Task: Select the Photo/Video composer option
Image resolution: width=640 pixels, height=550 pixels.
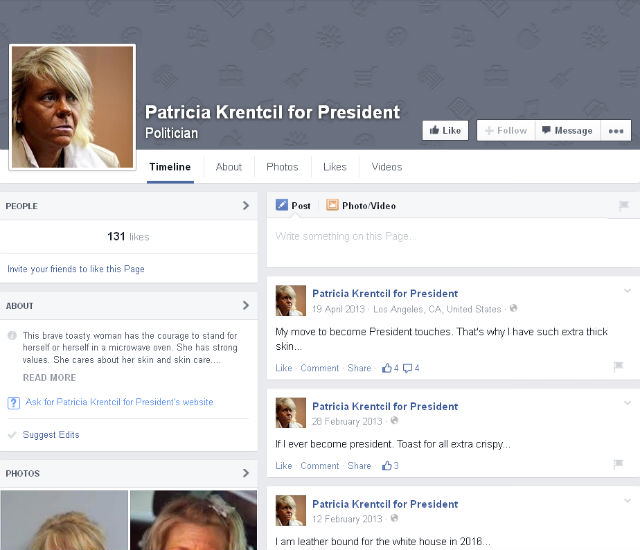Action: click(x=360, y=206)
